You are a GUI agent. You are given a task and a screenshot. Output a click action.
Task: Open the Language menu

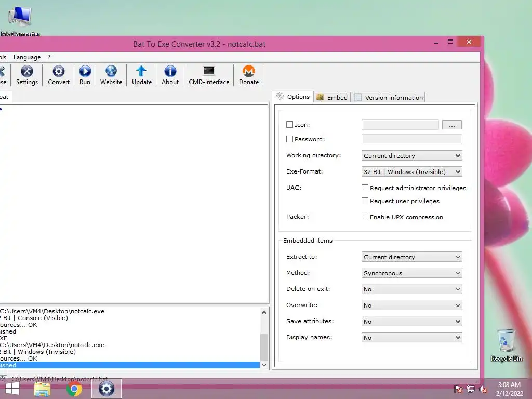tap(27, 57)
